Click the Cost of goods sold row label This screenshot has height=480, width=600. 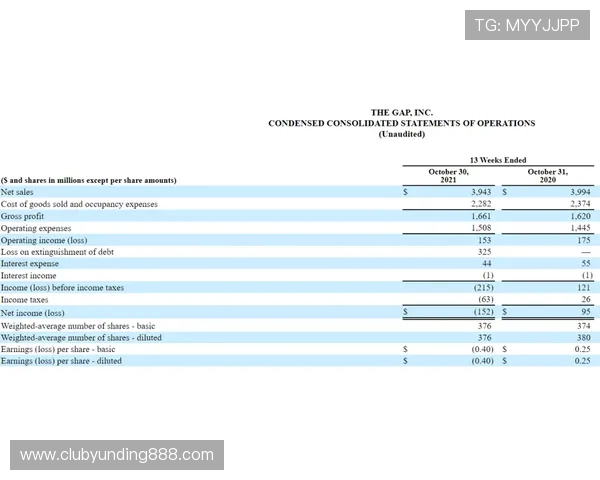pyautogui.click(x=79, y=204)
